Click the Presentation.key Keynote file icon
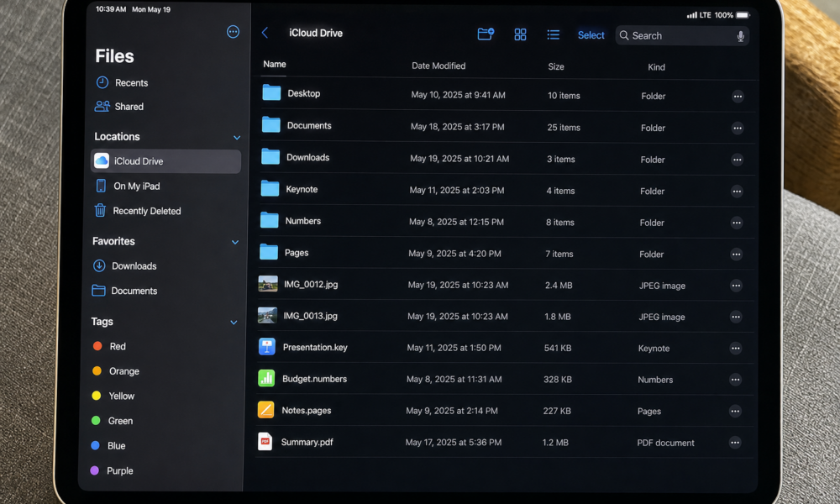840x504 pixels. pyautogui.click(x=267, y=347)
